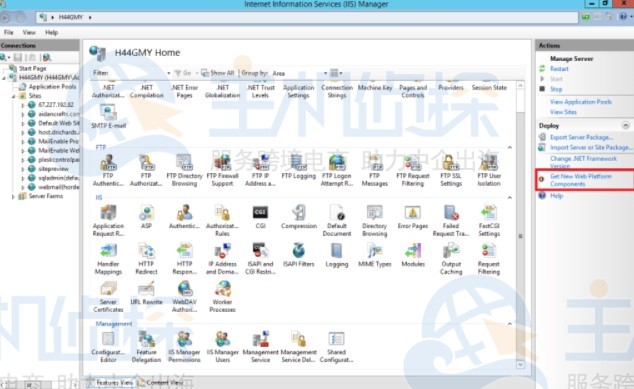The image size is (634, 389).
Task: Click View Sites link
Action: [563, 112]
